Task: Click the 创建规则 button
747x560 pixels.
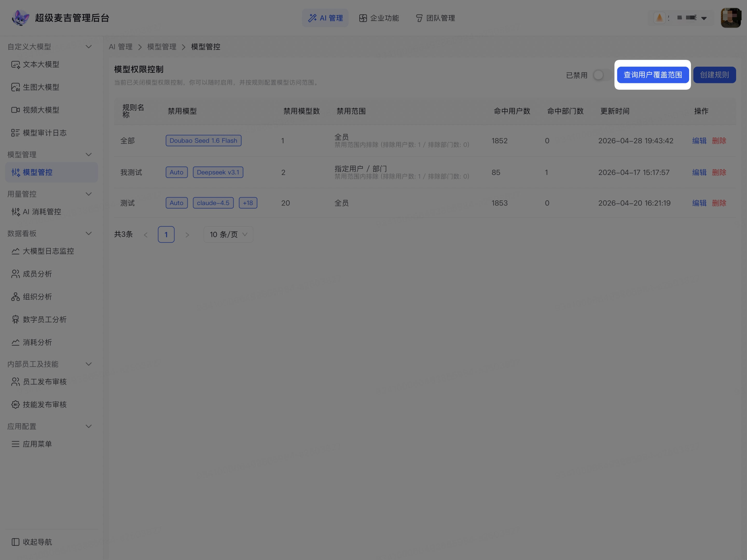Action: click(714, 75)
